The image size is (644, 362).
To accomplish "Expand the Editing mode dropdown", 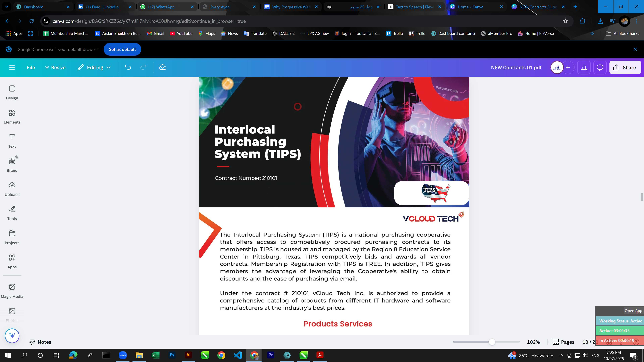I will tap(94, 67).
